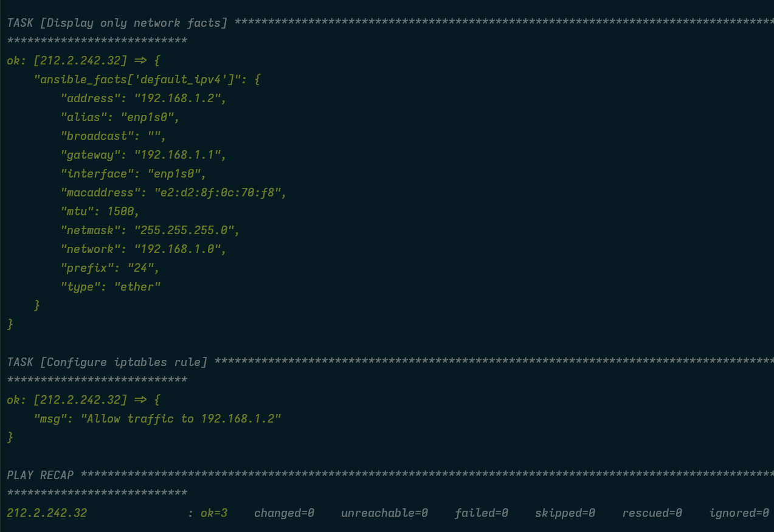Image resolution: width=774 pixels, height=532 pixels.
Task: Click the host 212.2.242.32 in the recap line
Action: 47,513
